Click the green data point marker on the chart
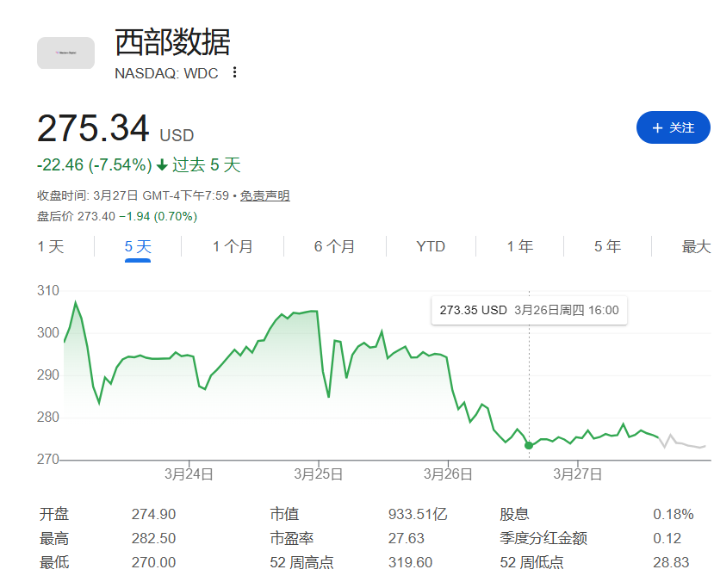714x588 pixels. (x=528, y=445)
